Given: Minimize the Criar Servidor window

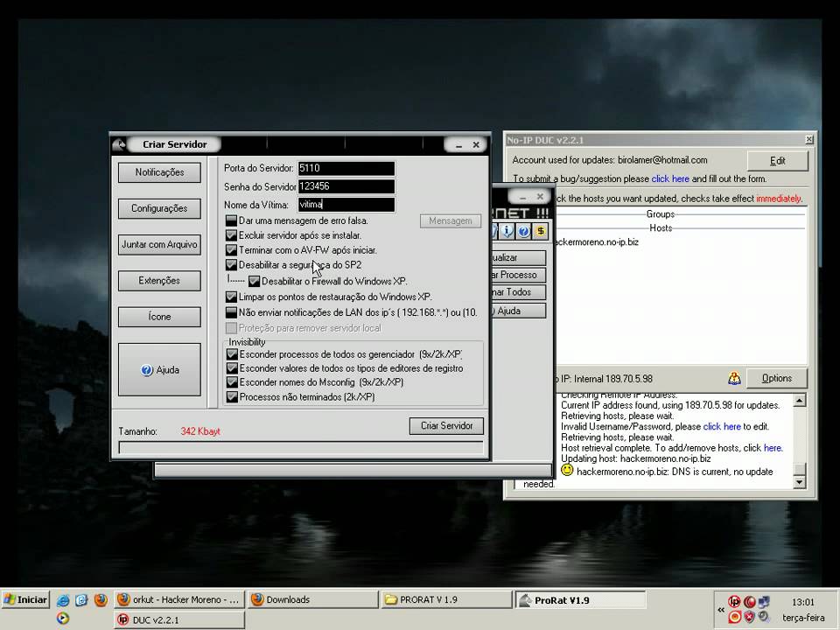Looking at the screenshot, I should pyautogui.click(x=459, y=145).
